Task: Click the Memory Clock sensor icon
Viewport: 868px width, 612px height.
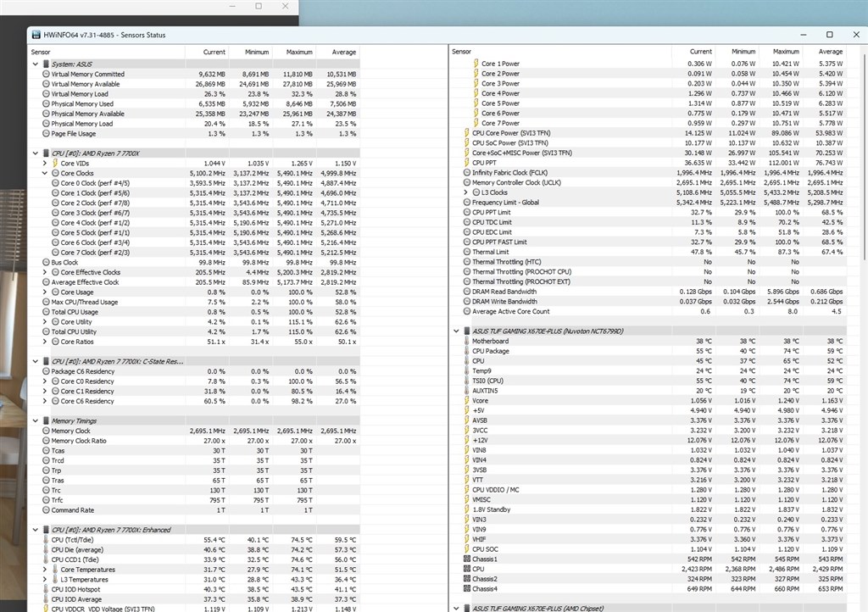Action: tap(46, 431)
